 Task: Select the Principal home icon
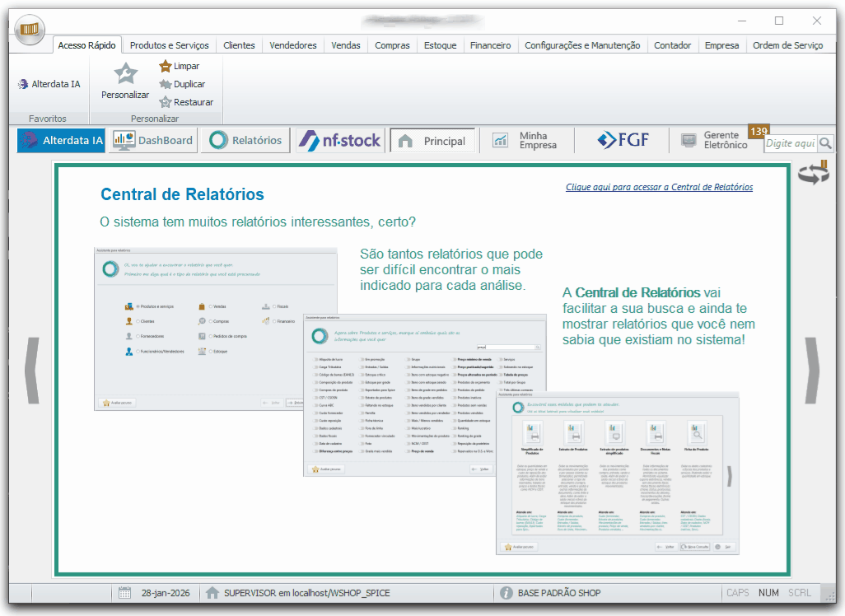coord(432,140)
